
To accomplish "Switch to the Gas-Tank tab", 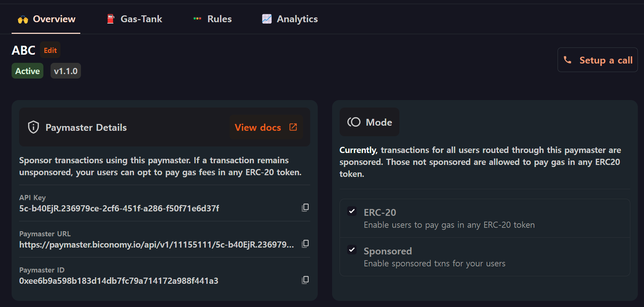I will pyautogui.click(x=134, y=19).
